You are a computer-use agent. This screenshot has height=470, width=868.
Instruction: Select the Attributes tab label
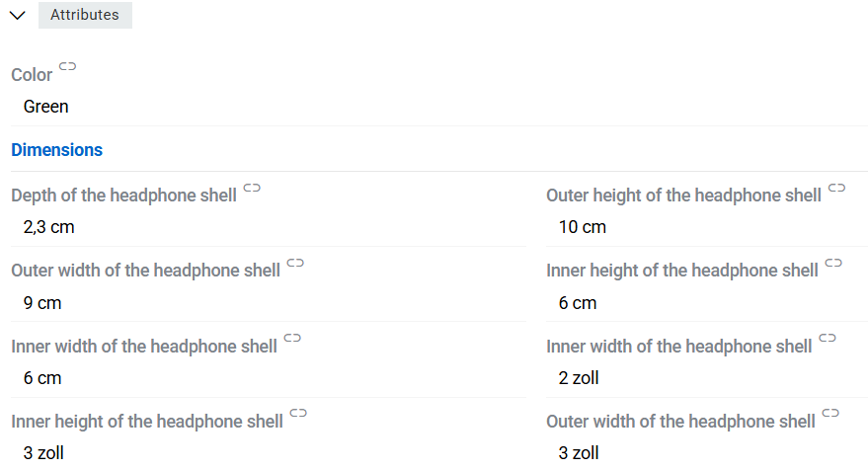(85, 15)
